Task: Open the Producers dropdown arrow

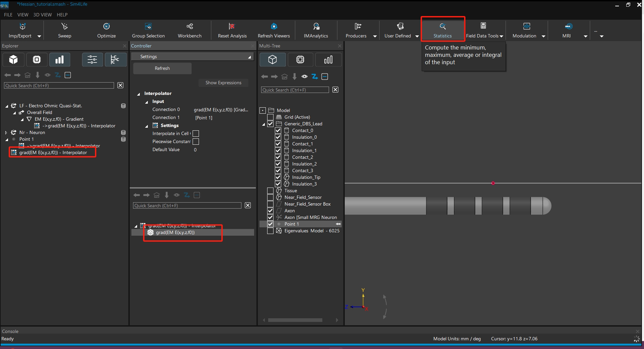Action: click(x=375, y=36)
